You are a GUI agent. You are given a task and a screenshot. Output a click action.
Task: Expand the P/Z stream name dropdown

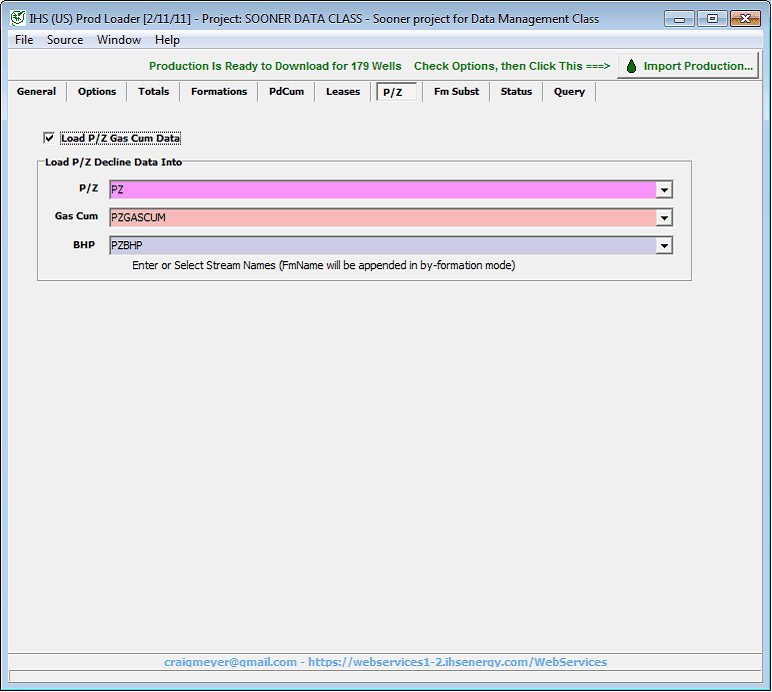(664, 190)
